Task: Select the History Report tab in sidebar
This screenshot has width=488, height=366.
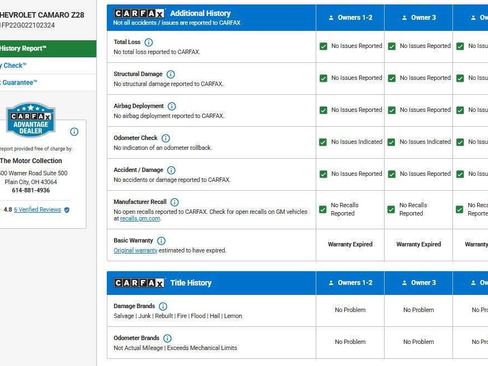Action: click(x=48, y=49)
